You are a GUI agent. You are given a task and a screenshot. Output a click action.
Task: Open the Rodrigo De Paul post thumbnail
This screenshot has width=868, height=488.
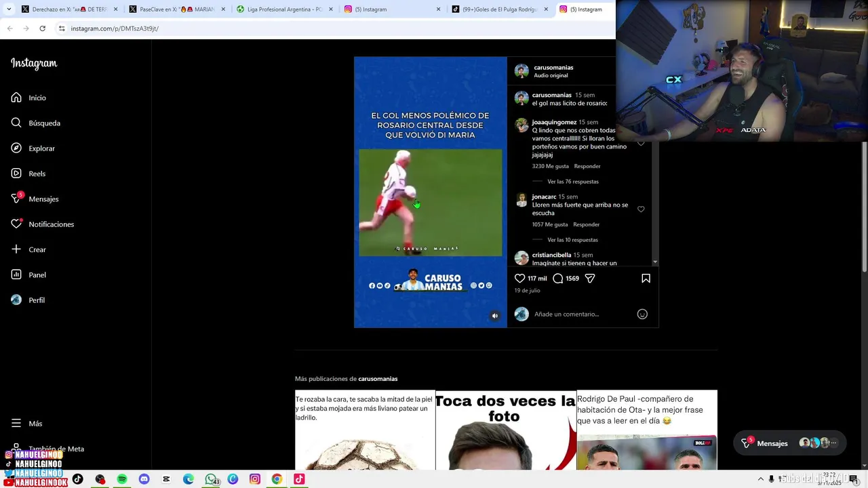(x=647, y=430)
